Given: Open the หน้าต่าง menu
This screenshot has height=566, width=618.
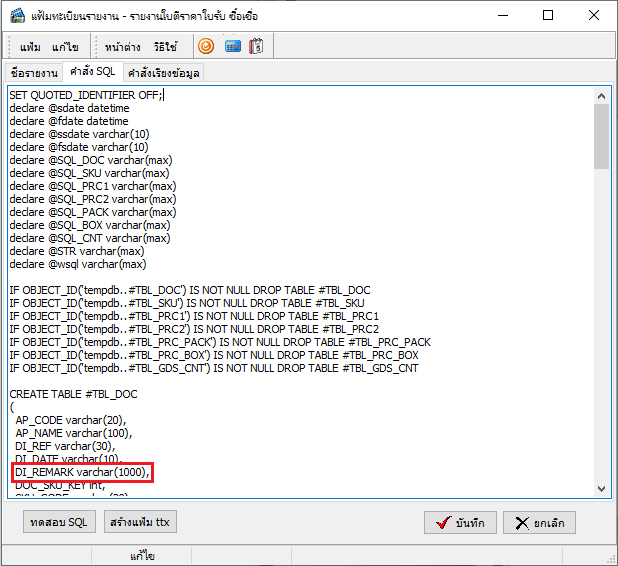Looking at the screenshot, I should [122, 47].
